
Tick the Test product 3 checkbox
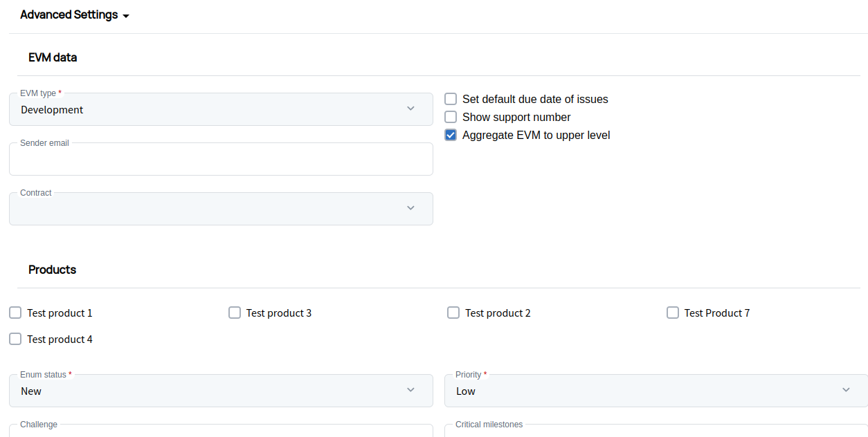pos(235,313)
